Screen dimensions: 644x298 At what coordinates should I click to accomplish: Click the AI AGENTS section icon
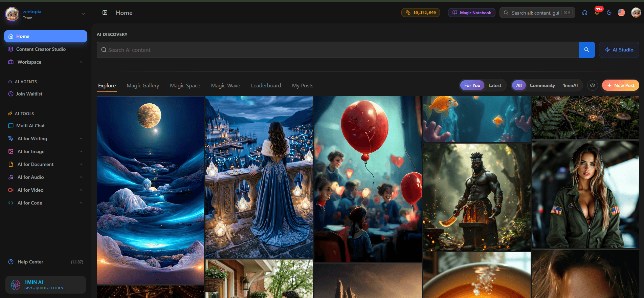coord(10,82)
